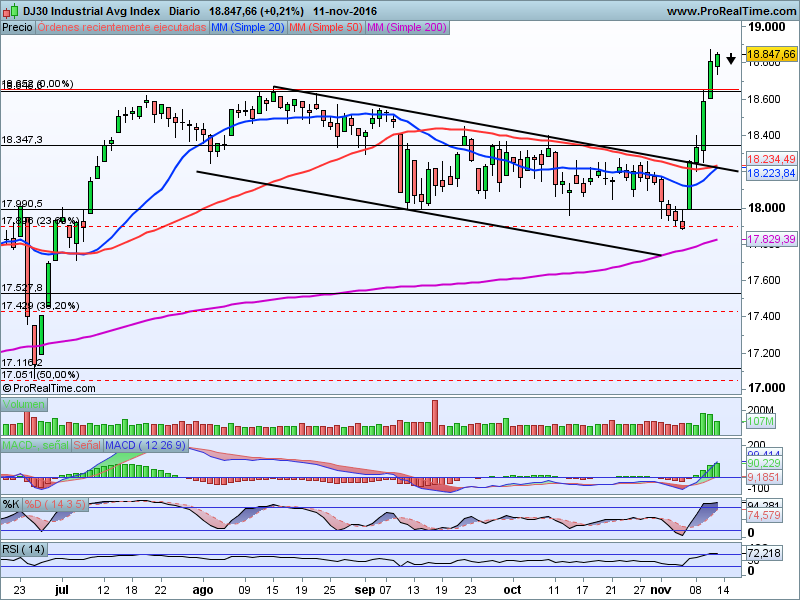
Task: Open MM (Simple 20) indicator settings
Action: coord(247,27)
